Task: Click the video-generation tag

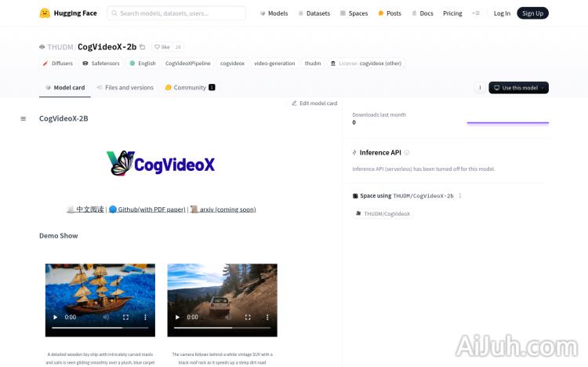Action: (x=274, y=64)
